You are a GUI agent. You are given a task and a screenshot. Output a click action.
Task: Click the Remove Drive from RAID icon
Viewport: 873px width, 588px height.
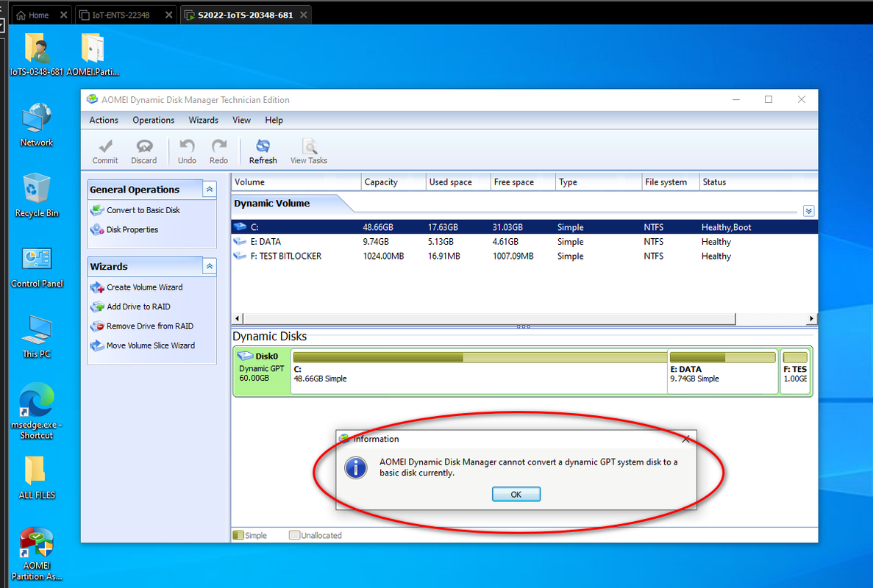tap(97, 326)
